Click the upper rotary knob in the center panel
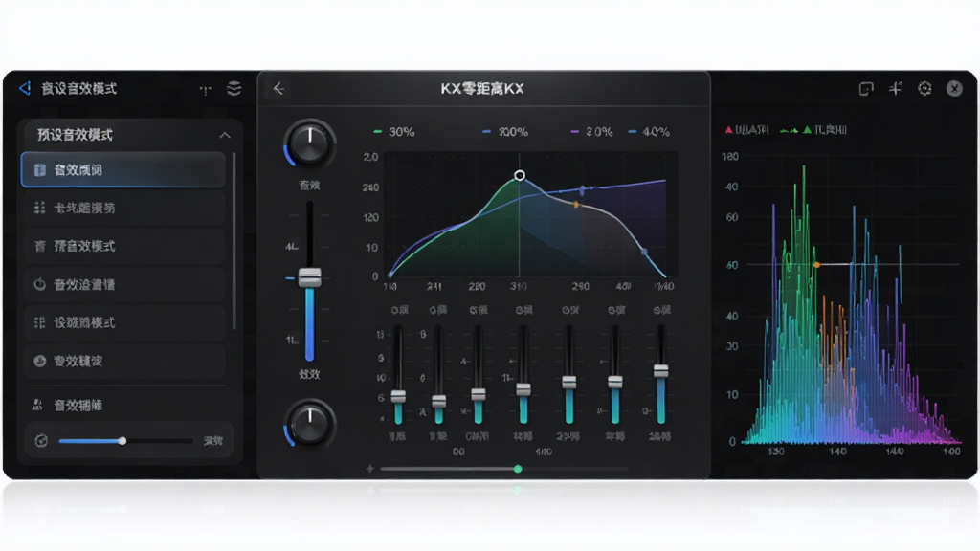 coord(309,143)
